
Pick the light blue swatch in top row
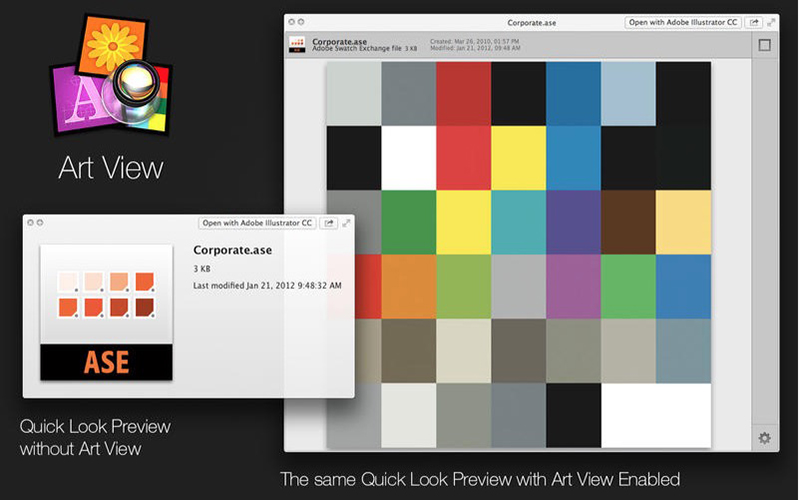(628, 94)
